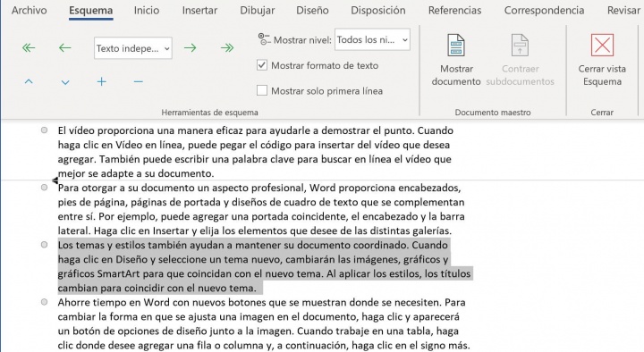
Task: Go to the Dibujar tab
Action: pyautogui.click(x=257, y=10)
